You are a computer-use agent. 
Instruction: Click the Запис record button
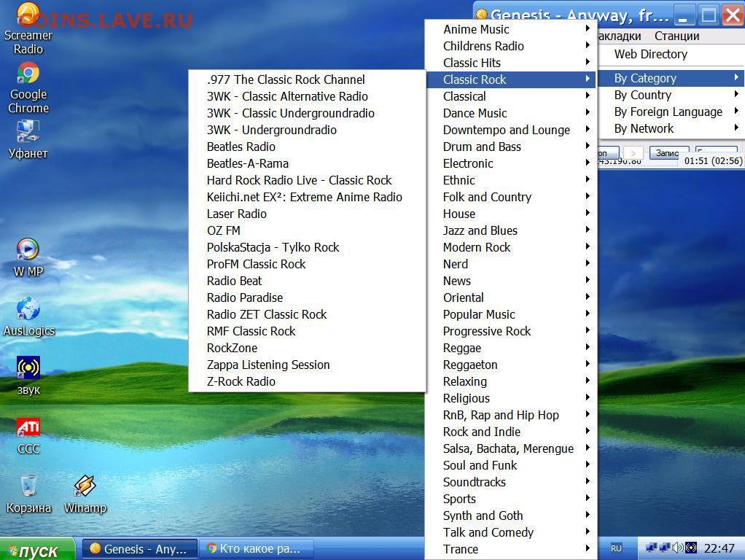(668, 152)
